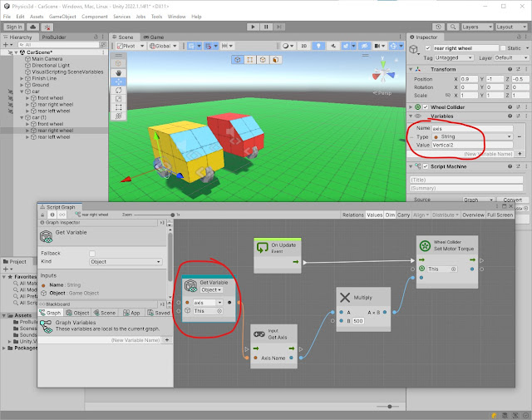Open the Window menu
The width and height of the screenshot is (532, 420).
pyautogui.click(x=176, y=17)
